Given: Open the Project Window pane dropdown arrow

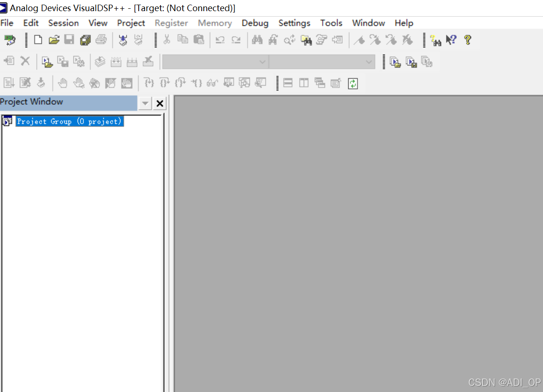Looking at the screenshot, I should pos(145,103).
